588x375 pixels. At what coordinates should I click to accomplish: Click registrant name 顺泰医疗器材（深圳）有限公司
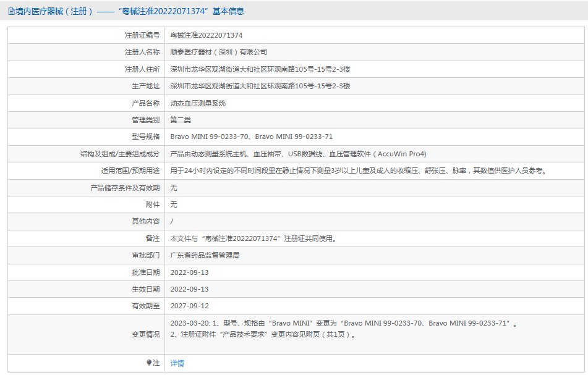click(x=219, y=52)
